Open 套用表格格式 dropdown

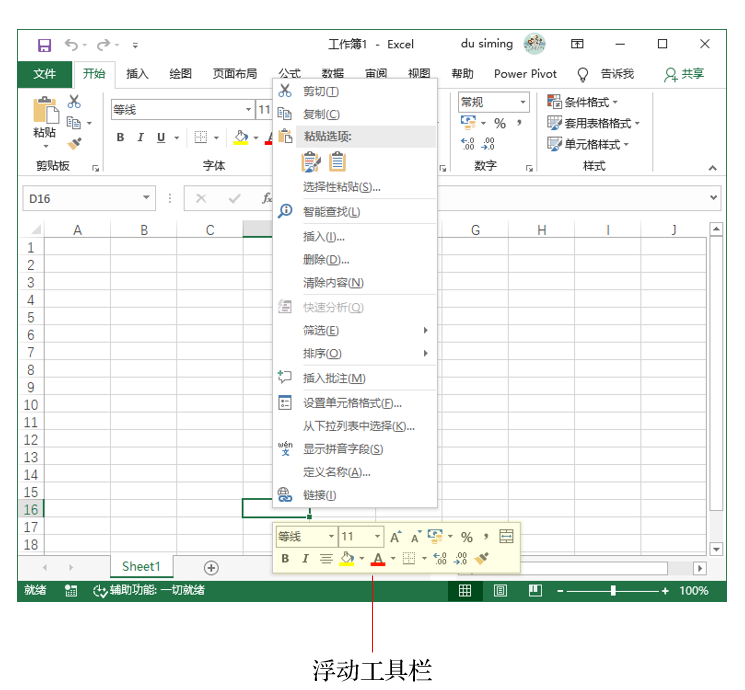tap(593, 123)
